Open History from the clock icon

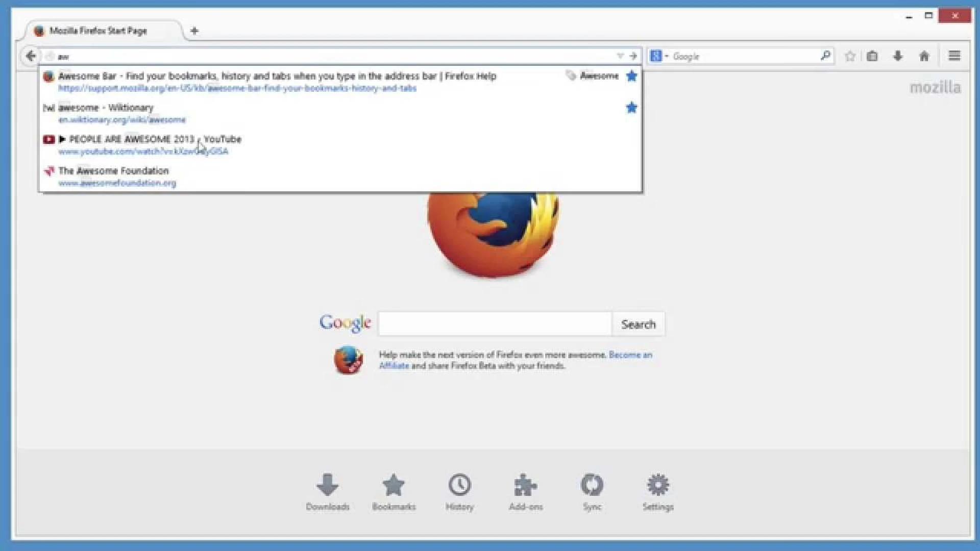459,485
